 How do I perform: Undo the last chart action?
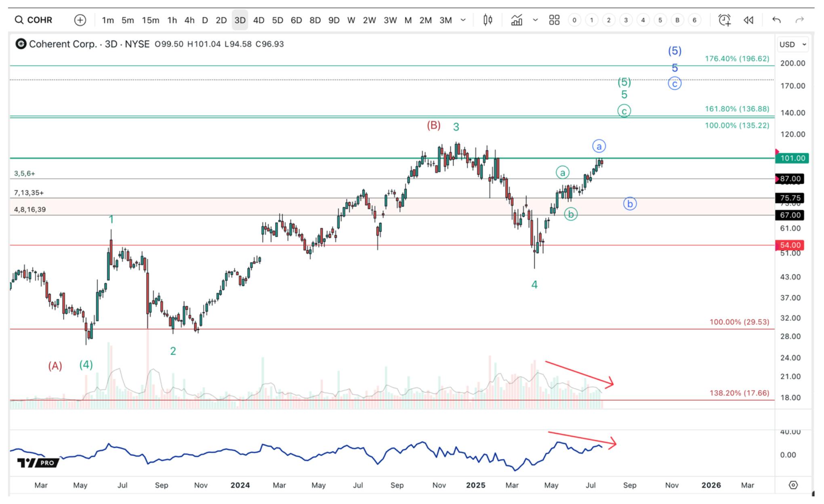pos(776,20)
